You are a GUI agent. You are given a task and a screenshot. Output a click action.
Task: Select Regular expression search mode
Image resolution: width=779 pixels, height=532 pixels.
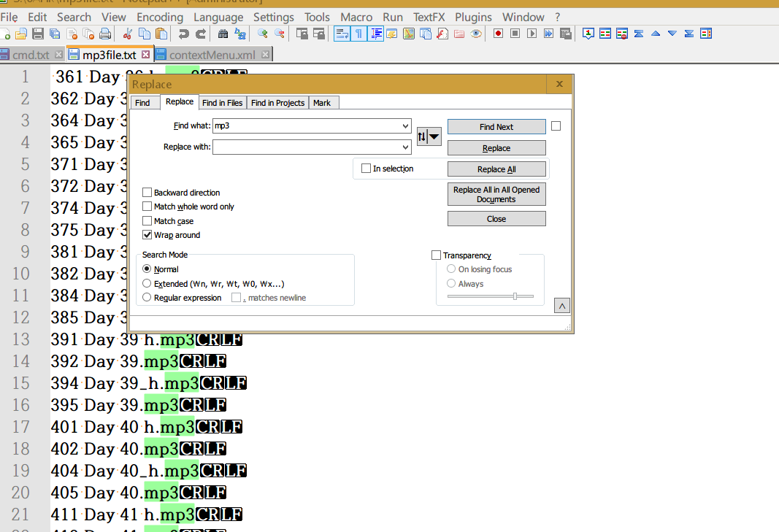click(147, 297)
